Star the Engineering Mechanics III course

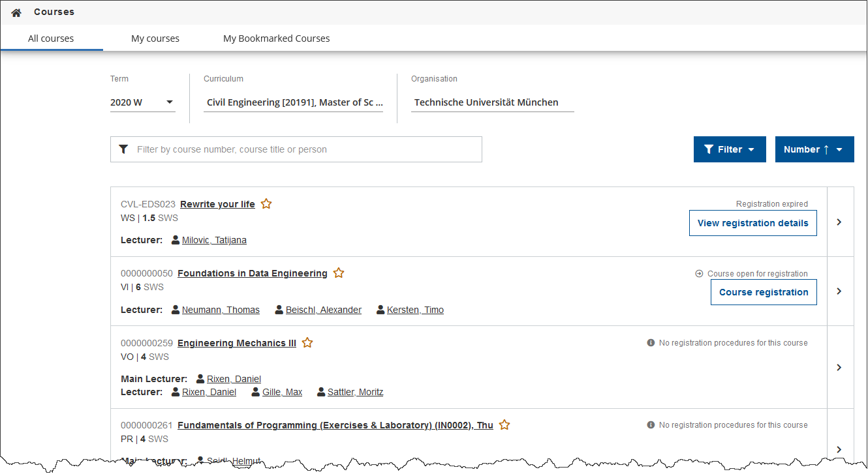pos(307,343)
